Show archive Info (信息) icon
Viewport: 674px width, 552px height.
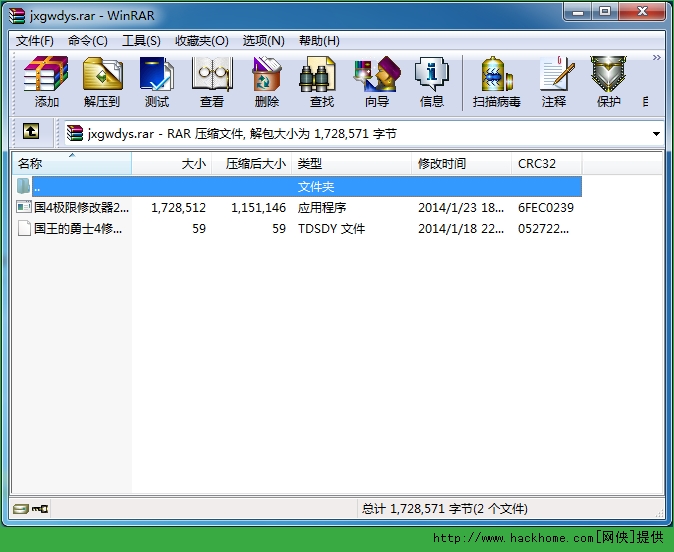click(x=432, y=82)
